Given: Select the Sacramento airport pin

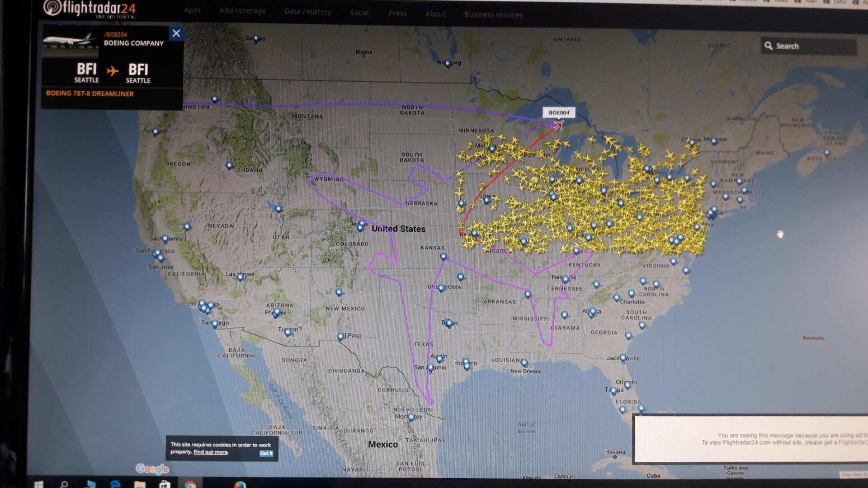Looking at the screenshot, I should [165, 239].
